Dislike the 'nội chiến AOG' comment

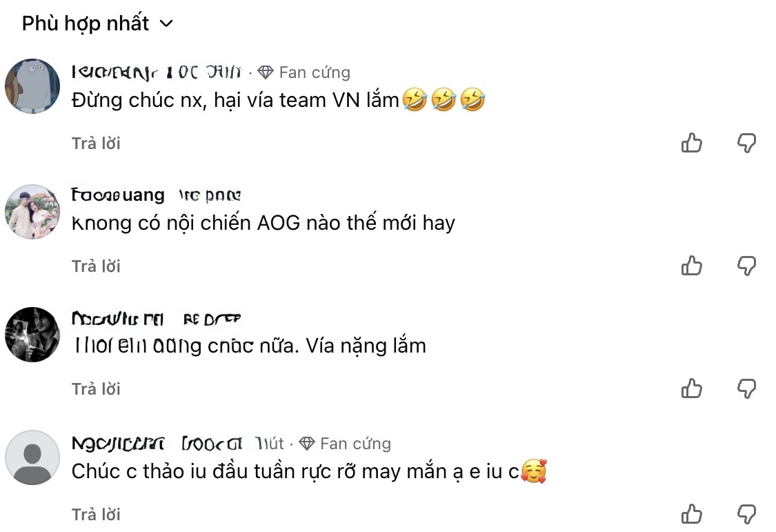tap(746, 266)
